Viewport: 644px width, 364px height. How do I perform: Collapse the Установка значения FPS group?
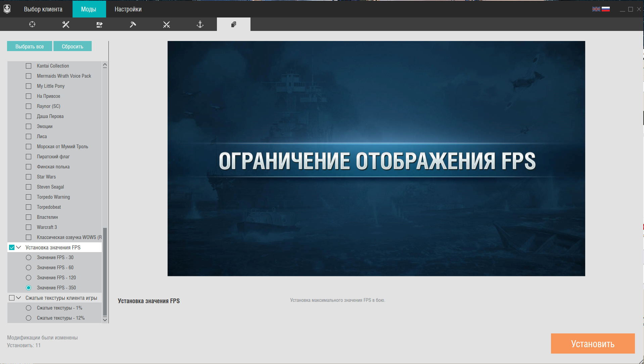coord(19,247)
